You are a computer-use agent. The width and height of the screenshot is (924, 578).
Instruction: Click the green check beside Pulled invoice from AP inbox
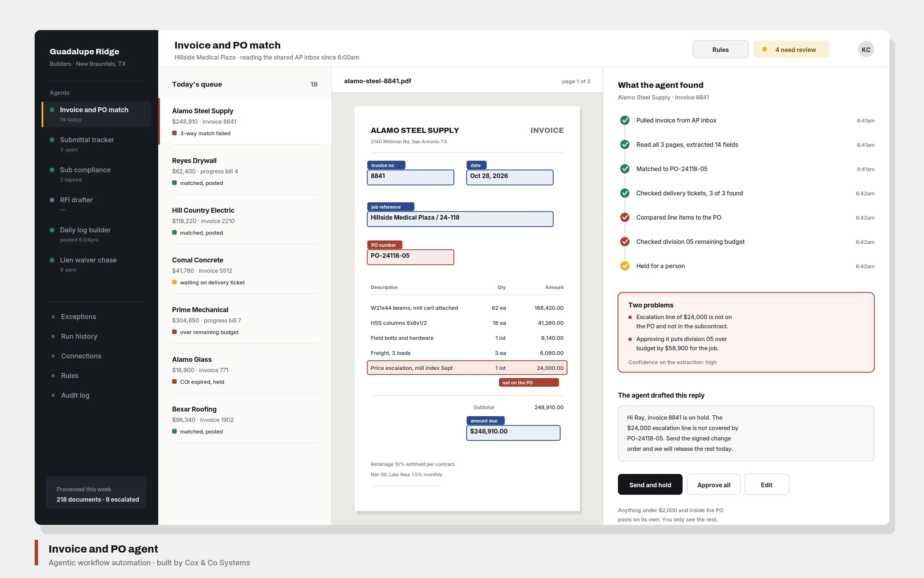click(625, 121)
